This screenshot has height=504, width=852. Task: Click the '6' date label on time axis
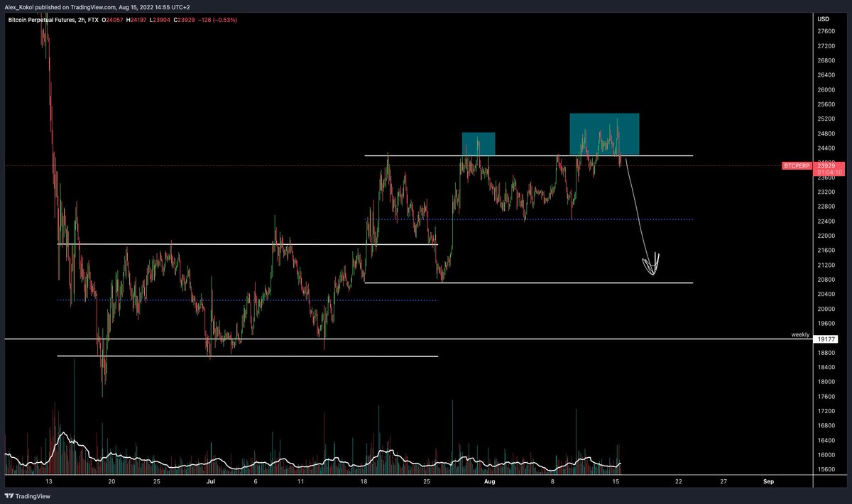coord(255,481)
